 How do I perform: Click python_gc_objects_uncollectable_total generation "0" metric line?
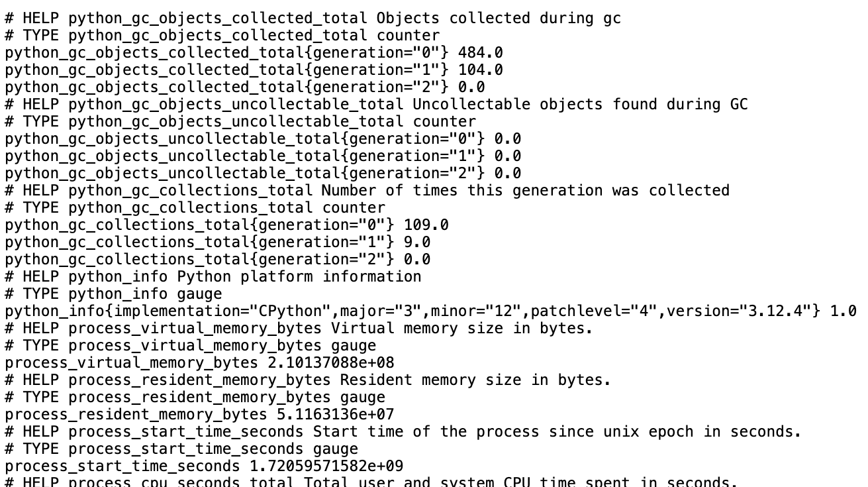coord(263,138)
